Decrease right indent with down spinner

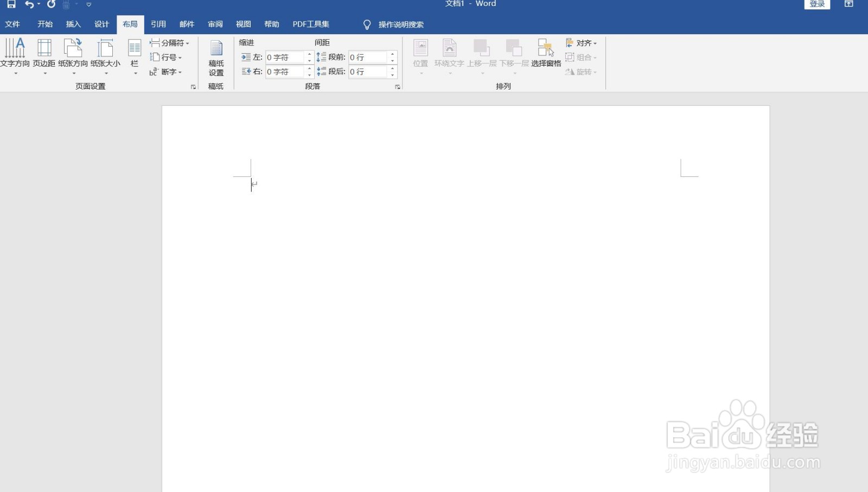pyautogui.click(x=310, y=75)
